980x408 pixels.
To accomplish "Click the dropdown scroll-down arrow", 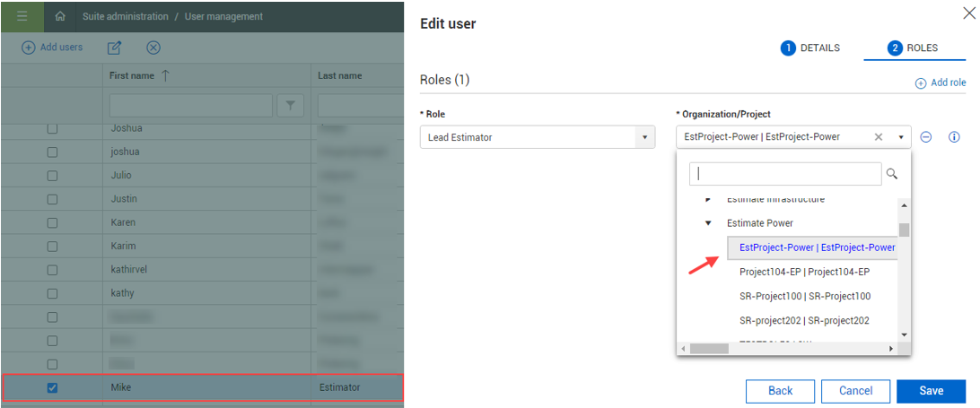I will [x=904, y=335].
